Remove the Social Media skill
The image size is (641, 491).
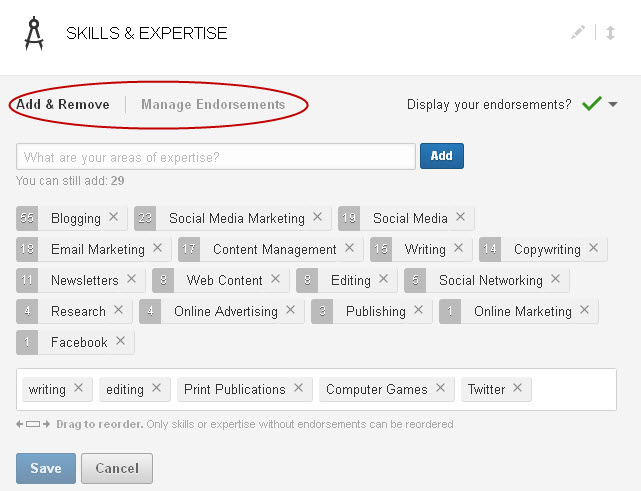tap(461, 217)
